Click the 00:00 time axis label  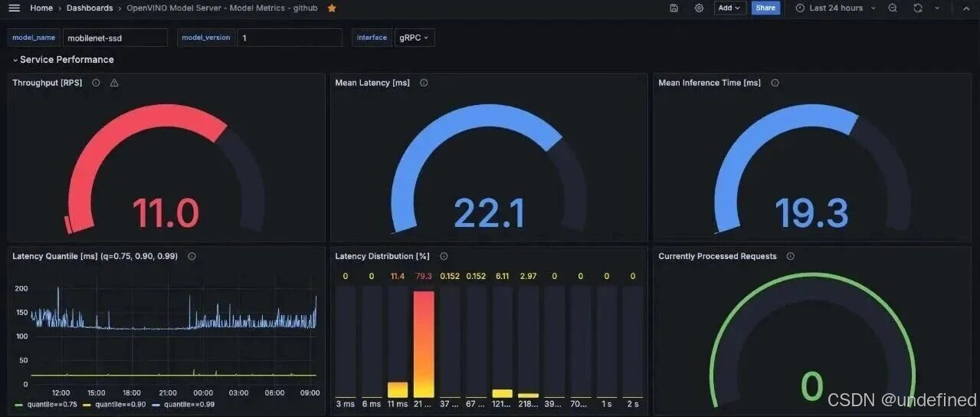(203, 392)
